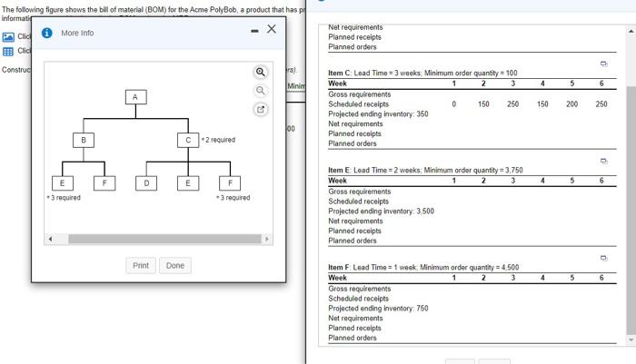
Task: Click node B in the BOM diagram
Action: [x=84, y=140]
